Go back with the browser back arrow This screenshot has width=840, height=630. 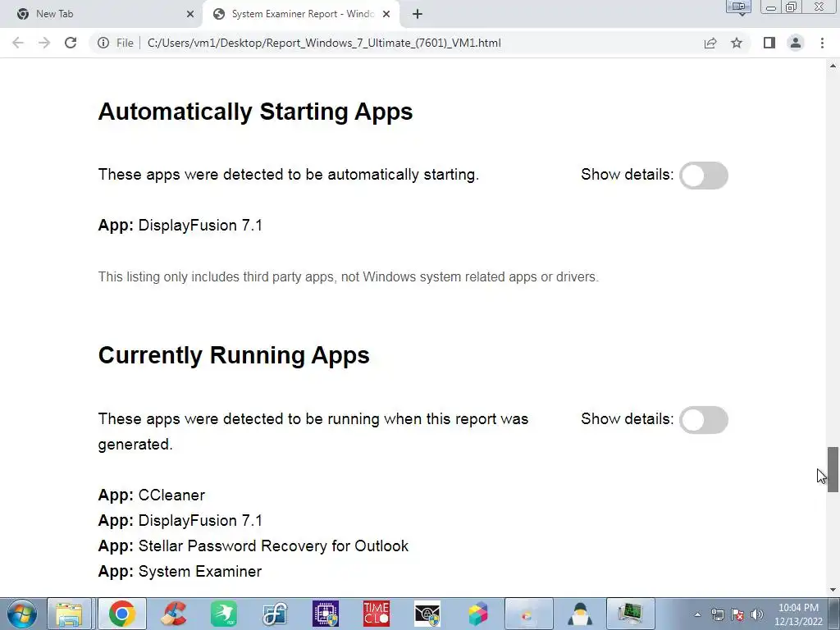[x=18, y=43]
